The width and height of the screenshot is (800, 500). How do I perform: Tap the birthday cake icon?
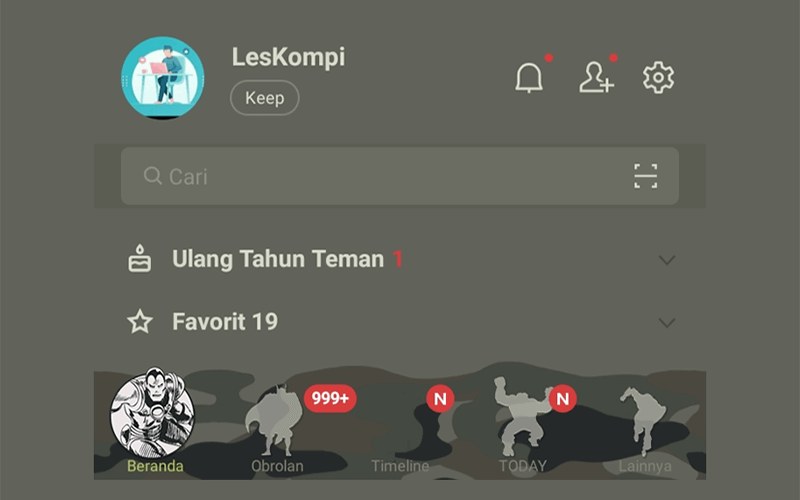point(139,258)
